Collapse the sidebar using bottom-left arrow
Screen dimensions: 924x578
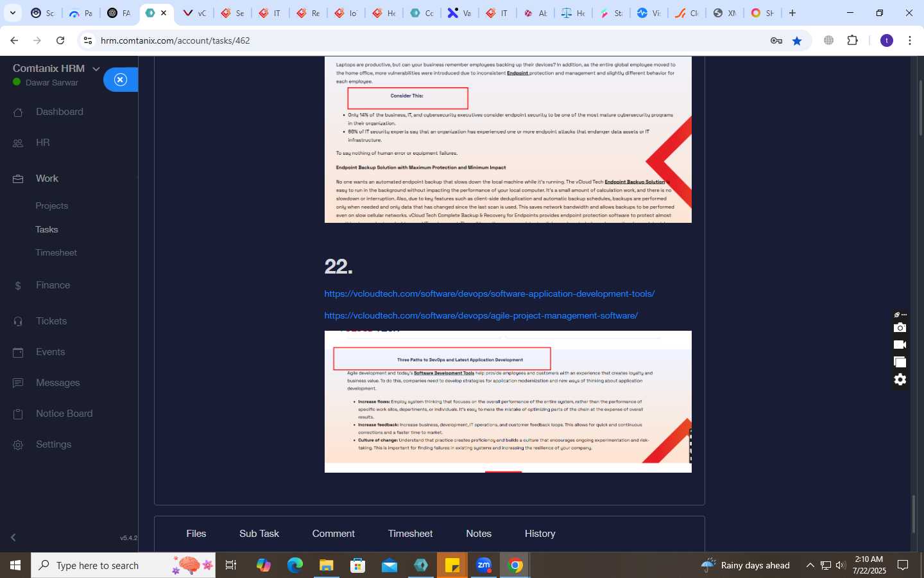pyautogui.click(x=13, y=538)
